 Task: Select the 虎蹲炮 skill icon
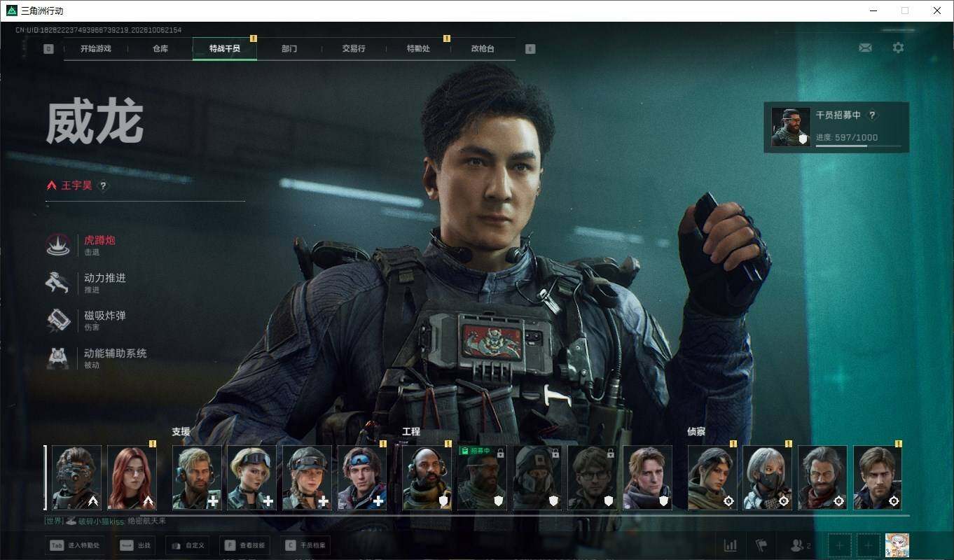tap(57, 245)
